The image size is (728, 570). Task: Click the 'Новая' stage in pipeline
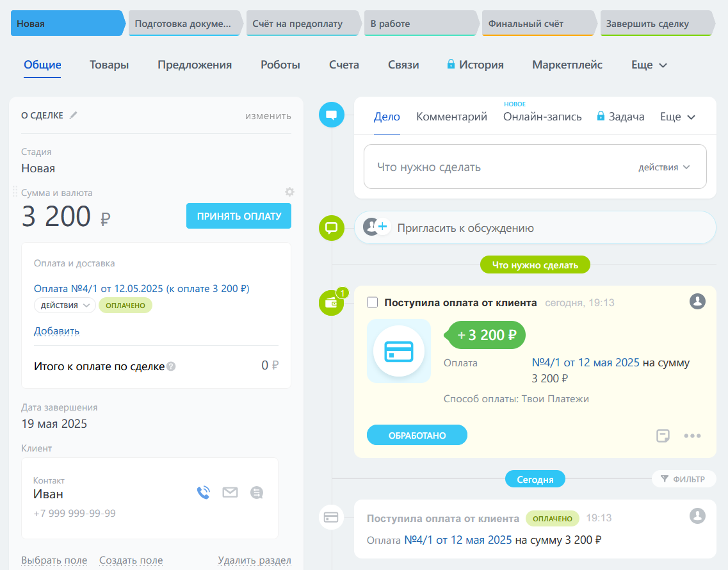67,23
